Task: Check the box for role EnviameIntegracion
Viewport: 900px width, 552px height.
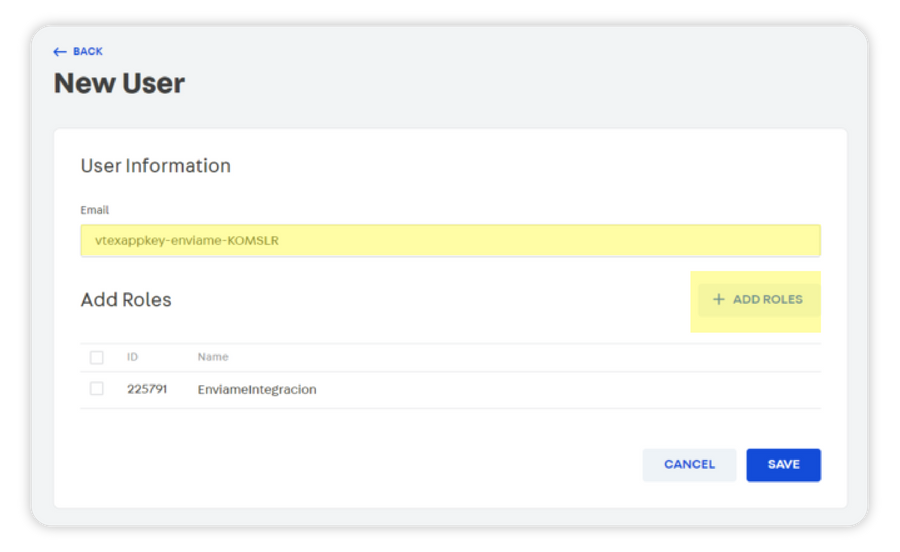Action: click(x=97, y=389)
